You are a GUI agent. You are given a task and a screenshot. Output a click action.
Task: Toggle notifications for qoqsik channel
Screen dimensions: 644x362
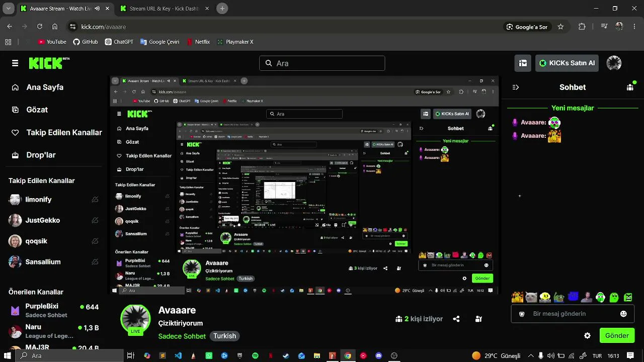click(95, 241)
